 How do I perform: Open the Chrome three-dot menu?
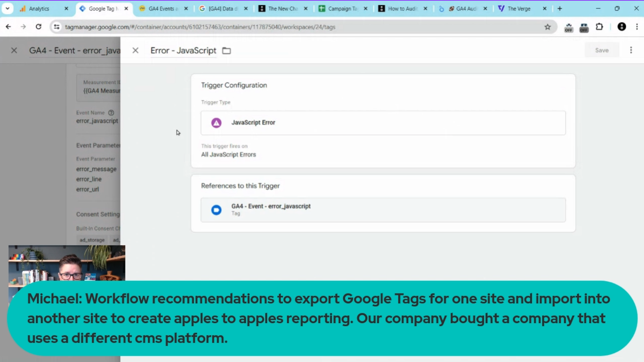(x=637, y=27)
